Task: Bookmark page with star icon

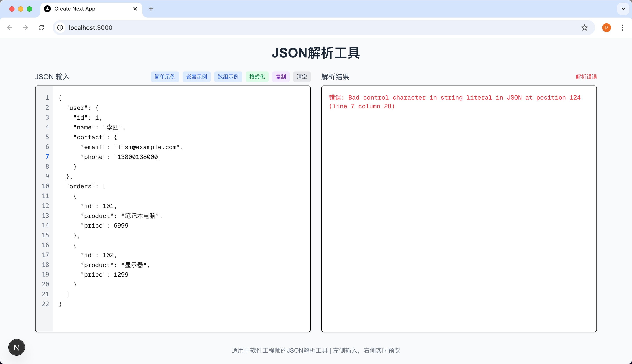Action: (584, 27)
